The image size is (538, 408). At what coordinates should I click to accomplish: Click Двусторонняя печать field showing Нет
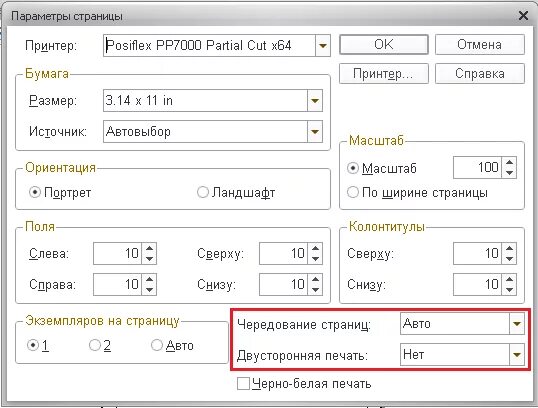pyautogui.click(x=455, y=354)
